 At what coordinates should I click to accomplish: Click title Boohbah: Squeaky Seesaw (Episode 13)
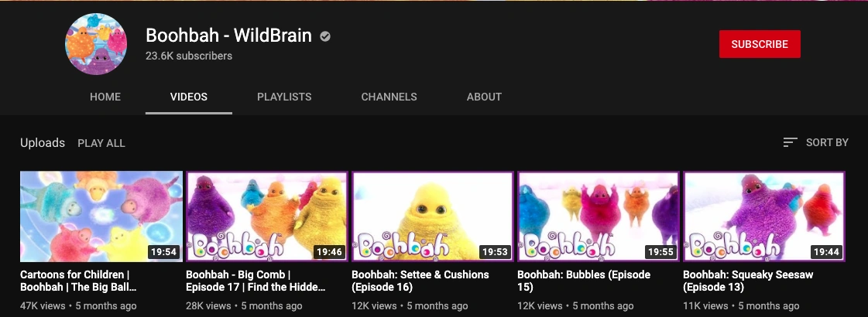[x=748, y=281]
